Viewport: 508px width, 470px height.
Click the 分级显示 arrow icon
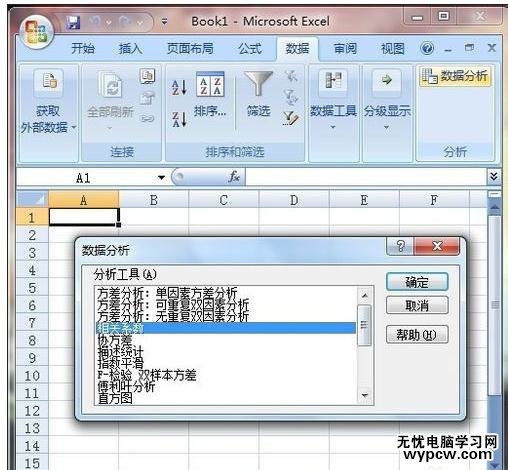pos(387,80)
